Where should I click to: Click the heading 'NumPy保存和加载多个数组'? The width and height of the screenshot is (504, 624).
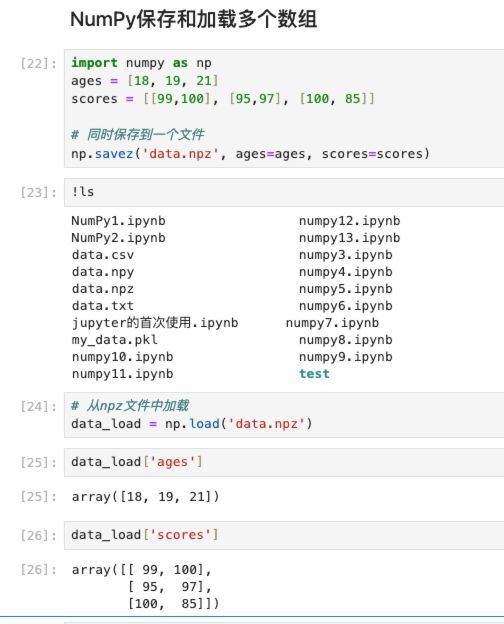coord(193,19)
